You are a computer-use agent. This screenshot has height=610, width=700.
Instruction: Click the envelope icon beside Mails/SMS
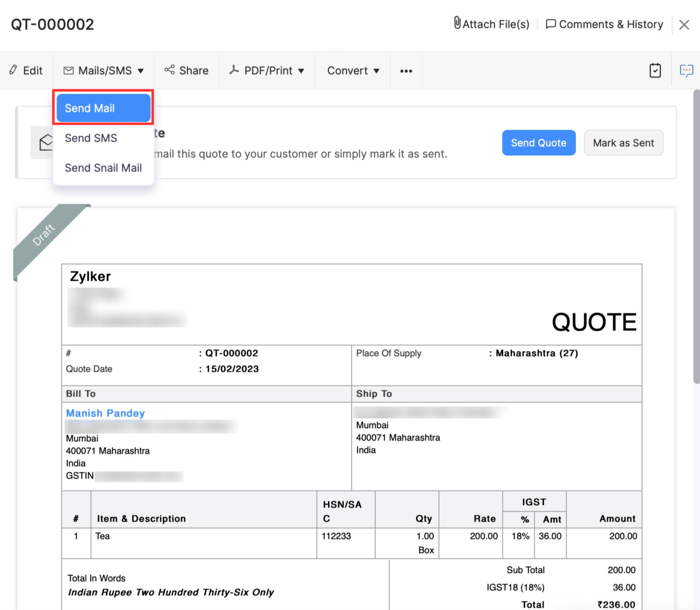[68, 71]
